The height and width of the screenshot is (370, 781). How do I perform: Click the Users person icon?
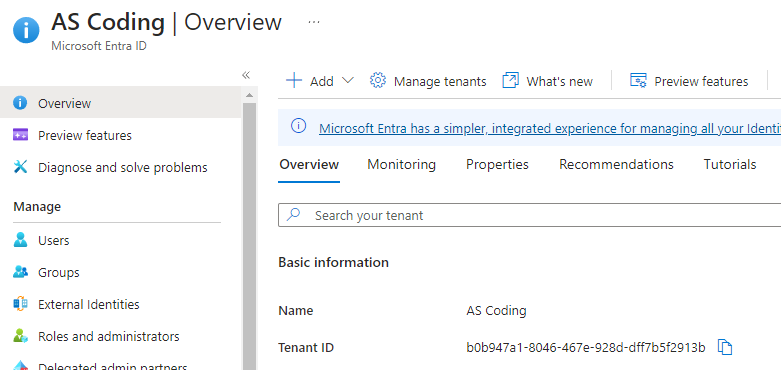[20, 241]
